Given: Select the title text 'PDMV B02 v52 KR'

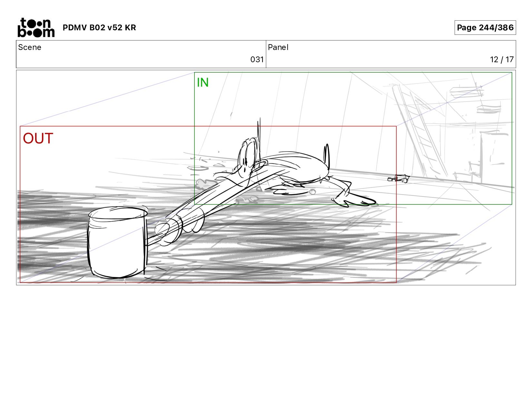Looking at the screenshot, I should pos(99,28).
